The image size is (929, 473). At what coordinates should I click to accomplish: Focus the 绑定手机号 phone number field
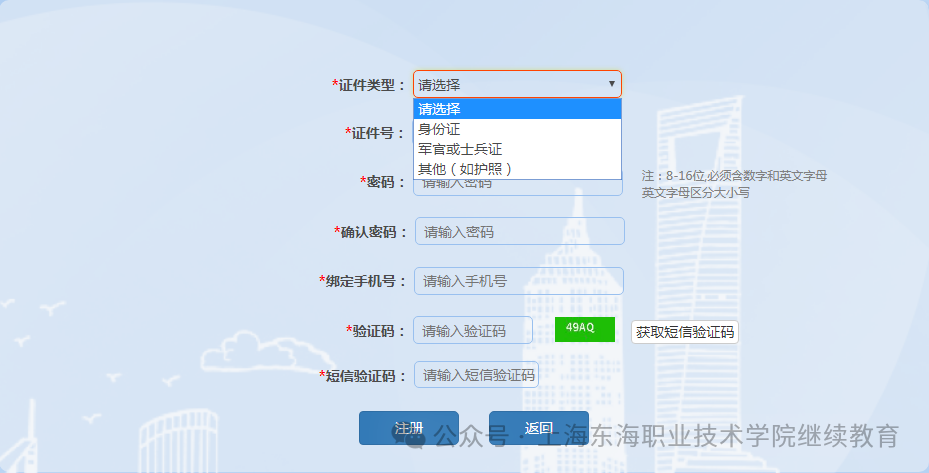tap(518, 281)
